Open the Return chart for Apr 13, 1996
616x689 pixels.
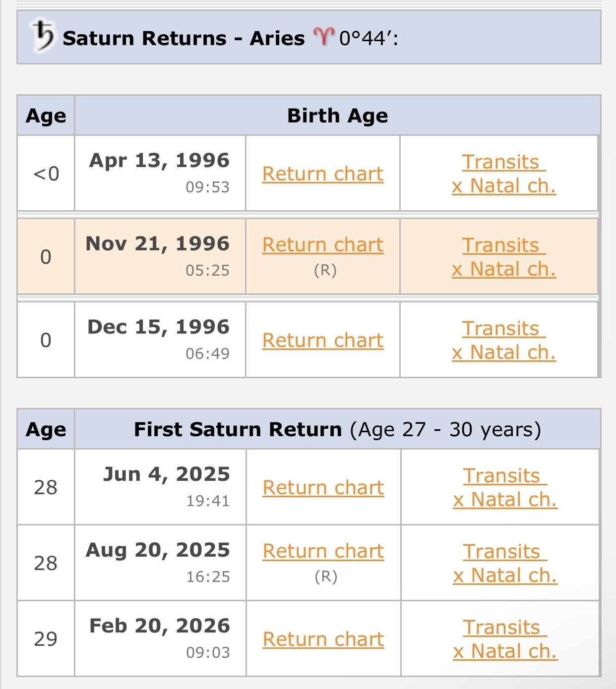[322, 173]
